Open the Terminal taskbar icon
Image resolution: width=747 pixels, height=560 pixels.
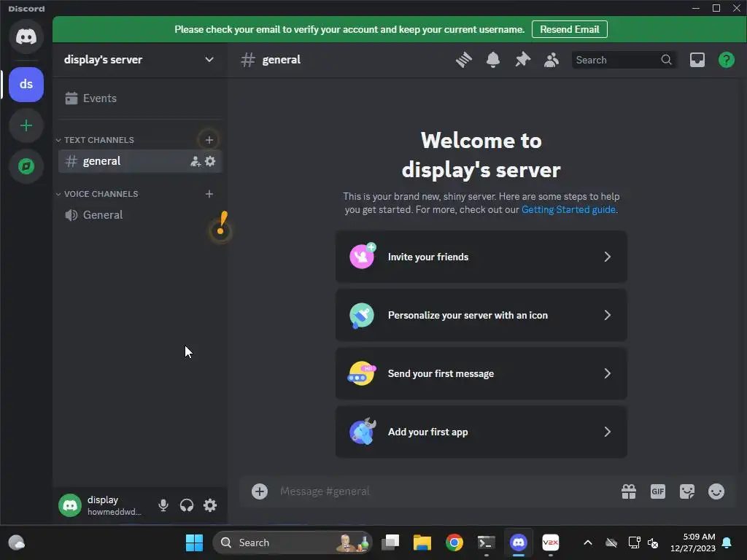(486, 542)
